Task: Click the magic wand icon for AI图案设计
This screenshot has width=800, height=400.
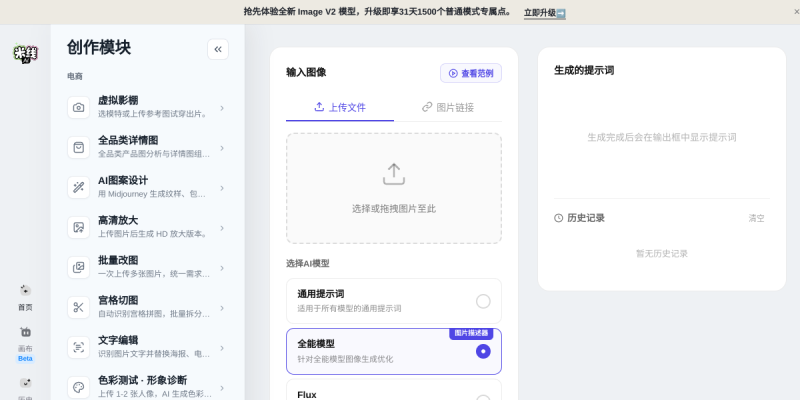Action: pos(79,187)
